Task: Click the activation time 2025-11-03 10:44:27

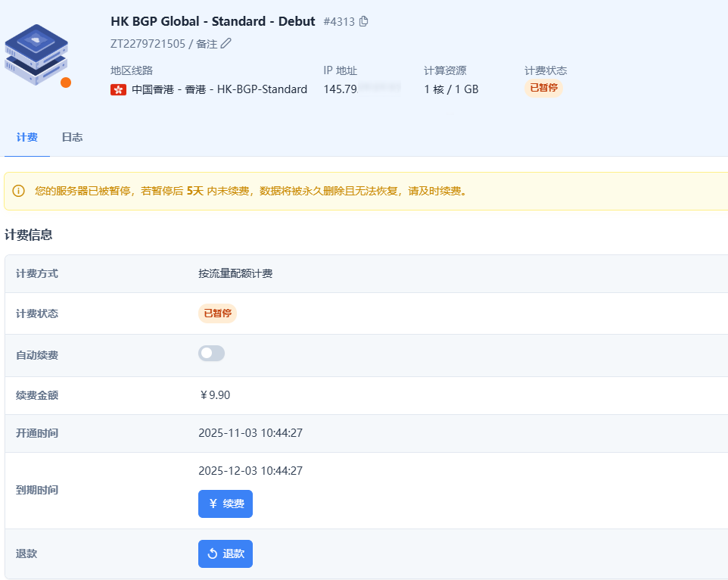Action: pyautogui.click(x=250, y=433)
